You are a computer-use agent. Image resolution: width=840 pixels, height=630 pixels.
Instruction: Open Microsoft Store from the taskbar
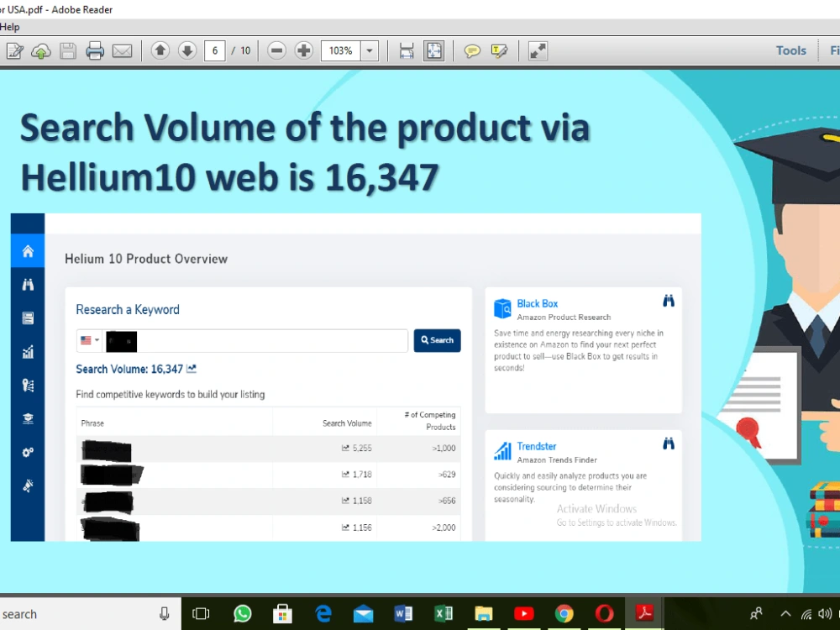282,614
